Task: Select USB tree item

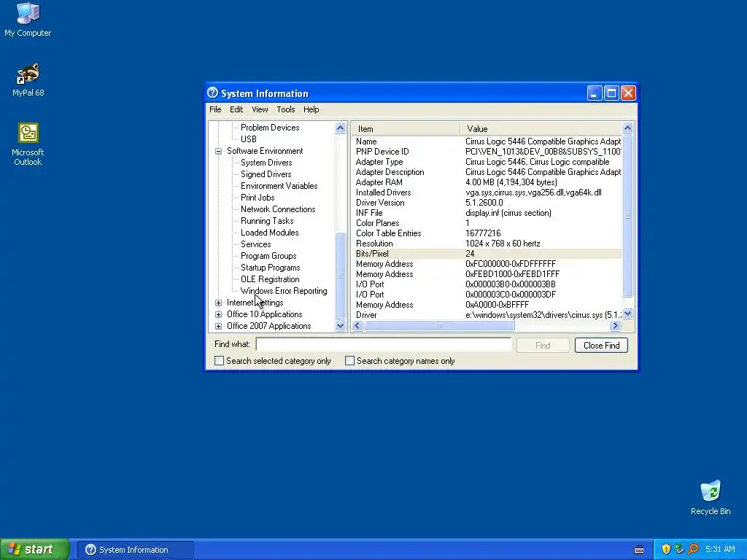Action: coord(248,139)
